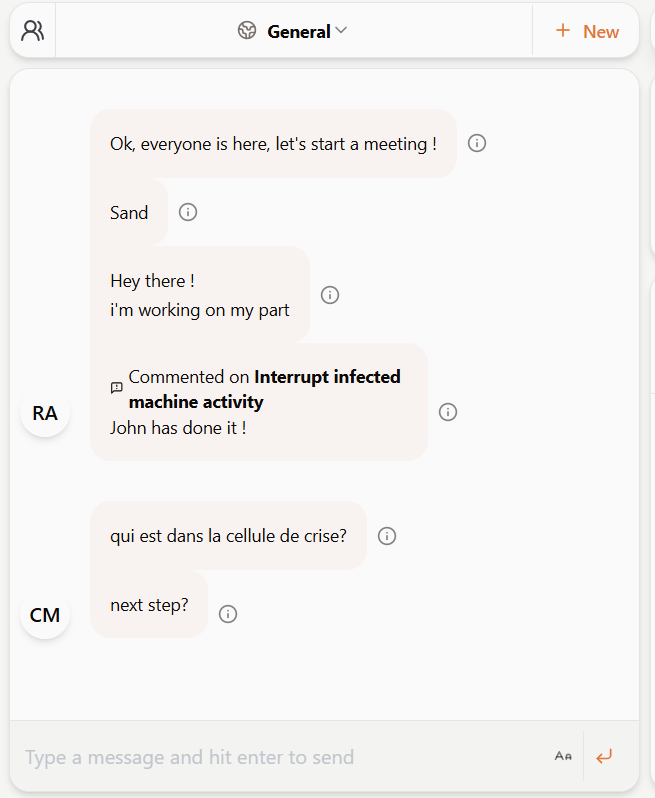Open info for "i'm working on my part" message
The height and width of the screenshot is (798, 655).
[330, 295]
